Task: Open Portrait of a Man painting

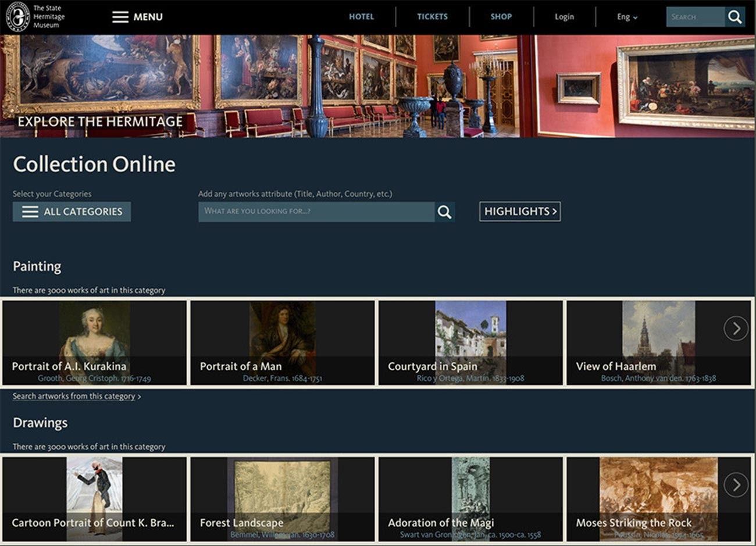Action: pyautogui.click(x=283, y=342)
